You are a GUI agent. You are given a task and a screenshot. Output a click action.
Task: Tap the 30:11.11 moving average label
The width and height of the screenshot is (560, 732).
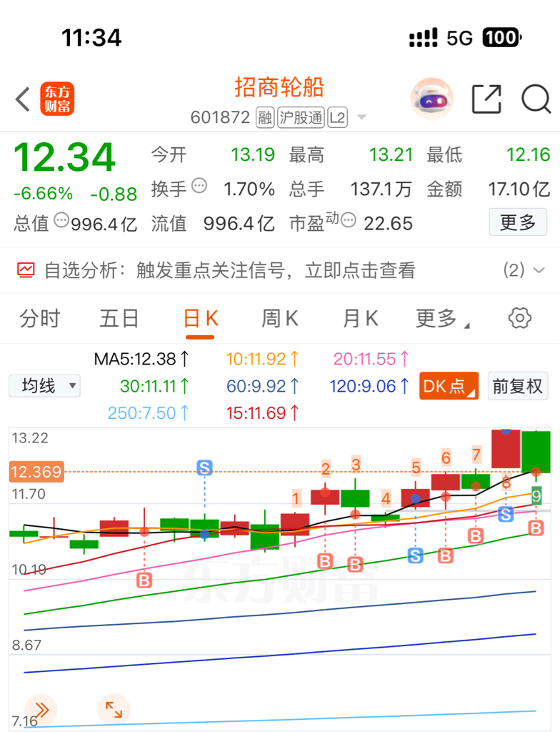[x=154, y=386]
